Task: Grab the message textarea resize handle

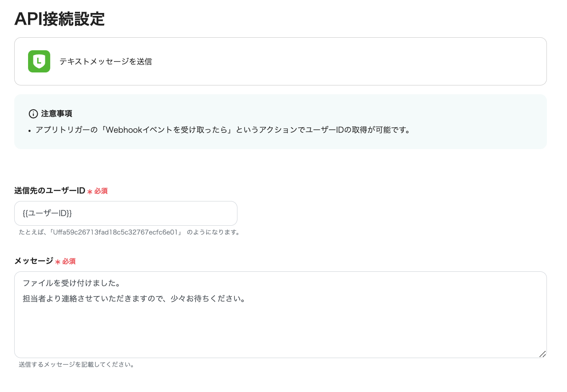Action: pyautogui.click(x=542, y=354)
